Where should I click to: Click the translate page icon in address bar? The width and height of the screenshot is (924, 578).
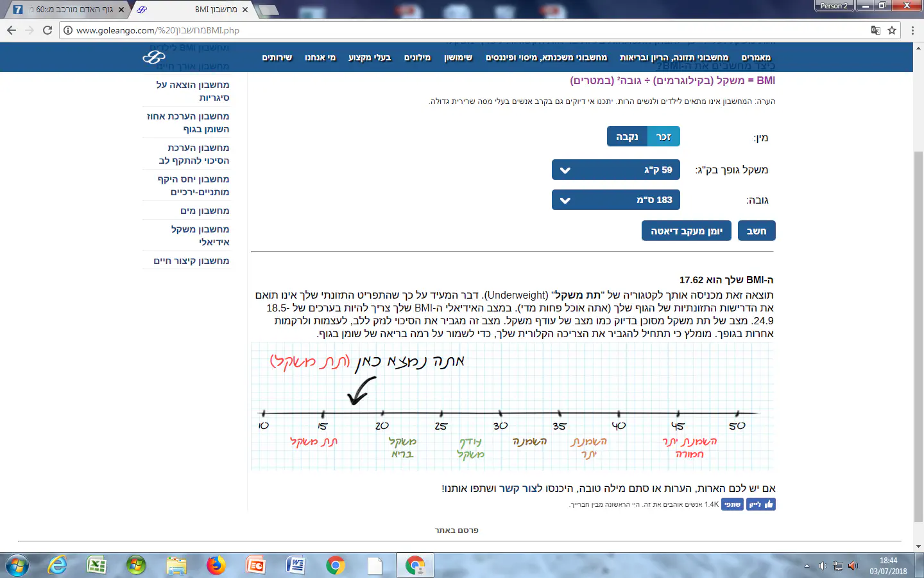(875, 30)
